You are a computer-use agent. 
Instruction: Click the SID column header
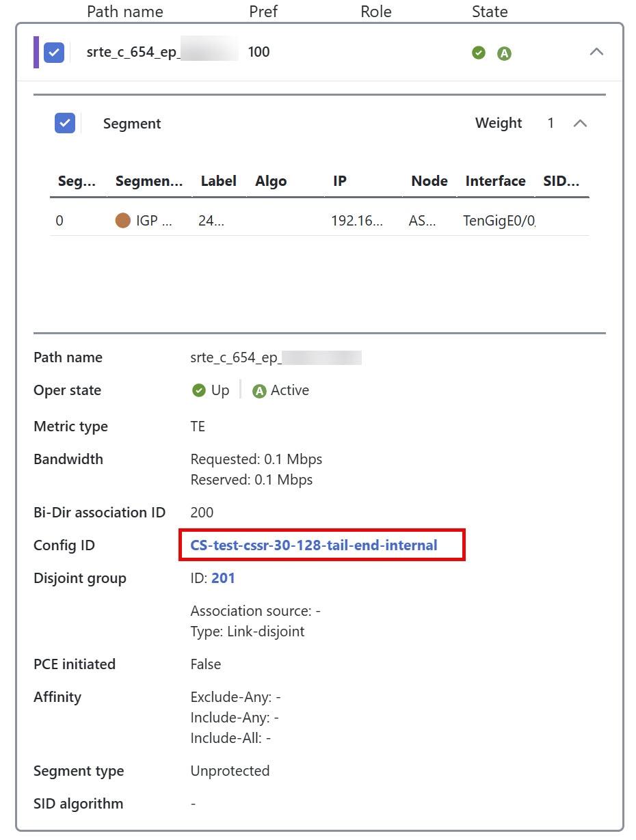tap(562, 180)
